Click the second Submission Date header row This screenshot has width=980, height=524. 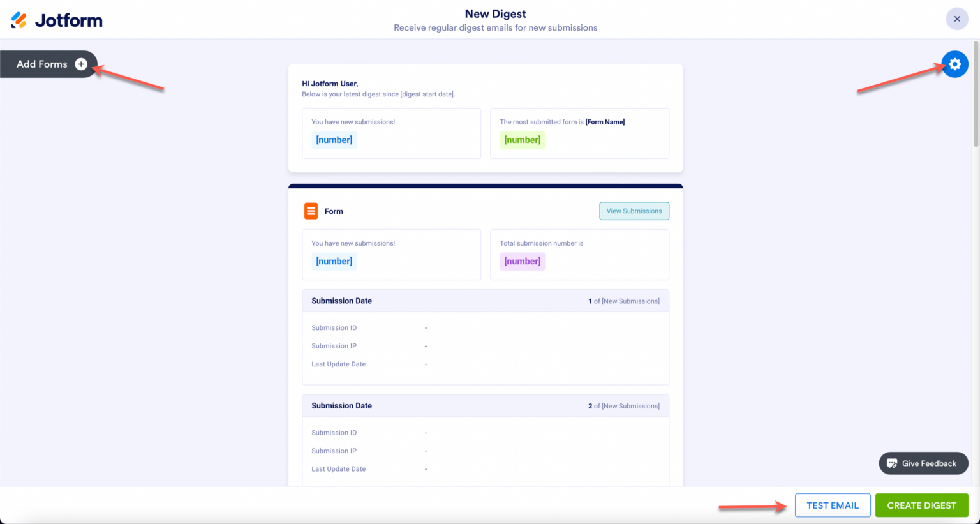342,405
